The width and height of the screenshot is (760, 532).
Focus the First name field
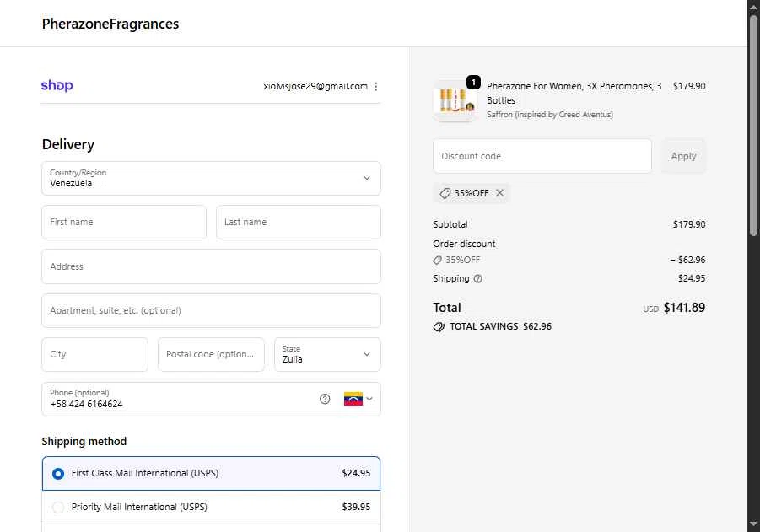[x=124, y=222]
